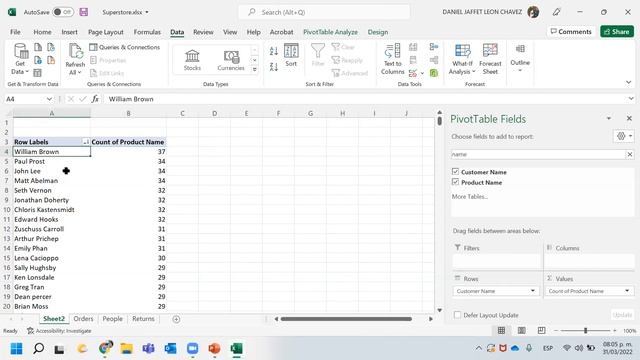Open Customer Name row field dropdown

(533, 291)
